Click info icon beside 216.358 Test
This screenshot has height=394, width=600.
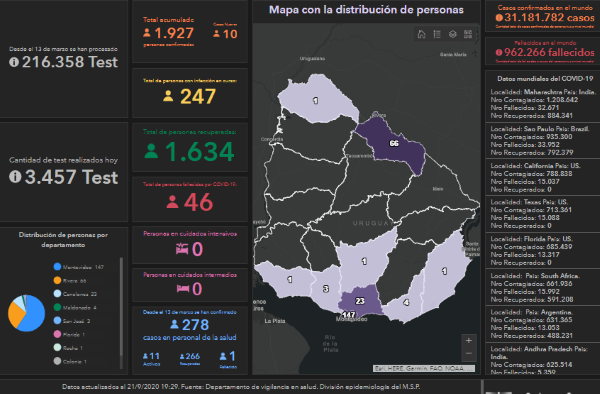14,62
